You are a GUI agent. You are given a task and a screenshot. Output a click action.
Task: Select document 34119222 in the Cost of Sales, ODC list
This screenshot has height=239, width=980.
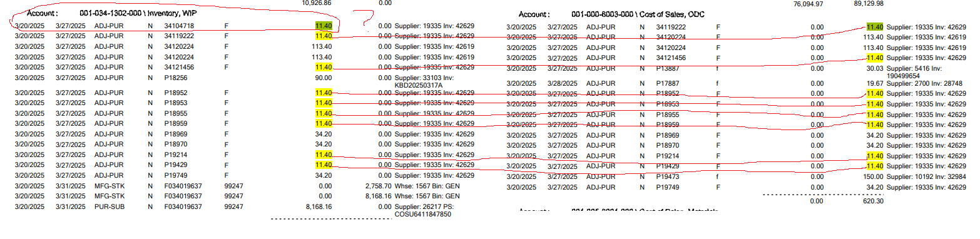pyautogui.click(x=671, y=27)
